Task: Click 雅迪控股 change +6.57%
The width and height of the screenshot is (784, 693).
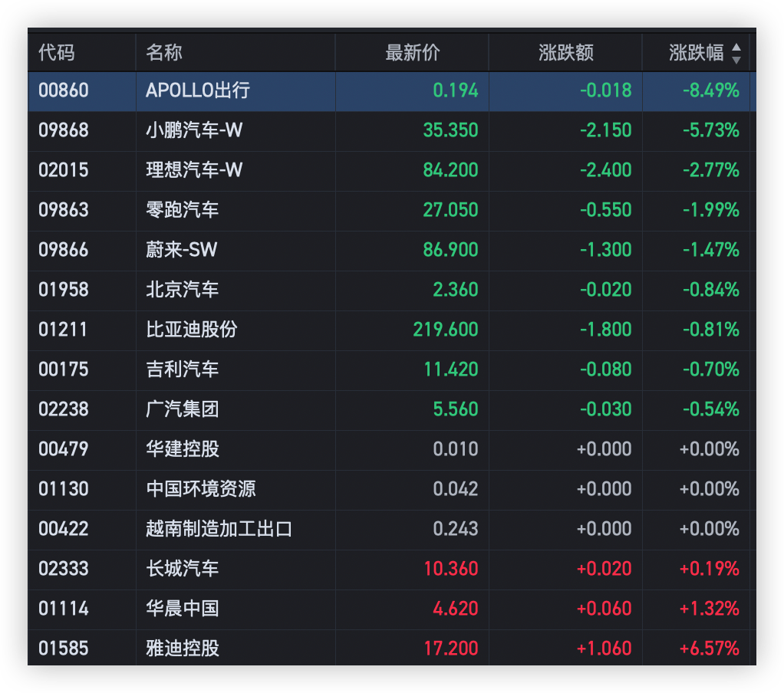Action: 709,649
